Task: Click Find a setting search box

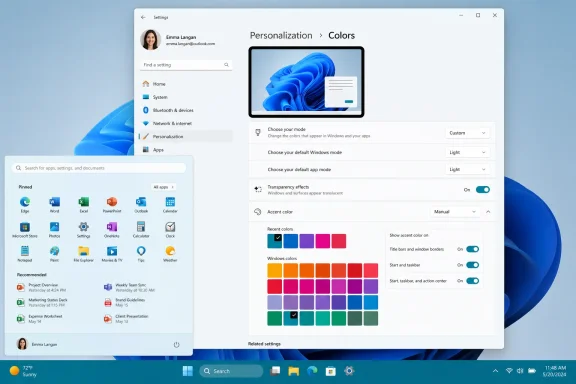Action: tap(186, 65)
